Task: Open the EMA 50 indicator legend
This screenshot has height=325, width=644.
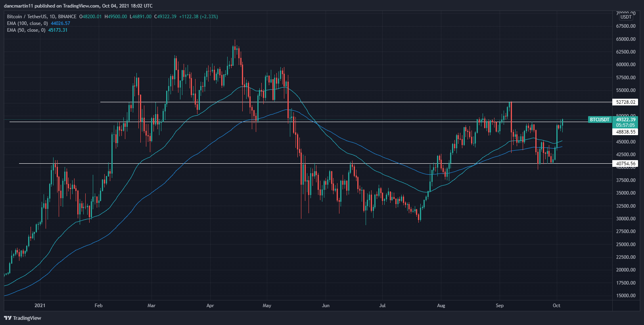Action: (x=26, y=30)
